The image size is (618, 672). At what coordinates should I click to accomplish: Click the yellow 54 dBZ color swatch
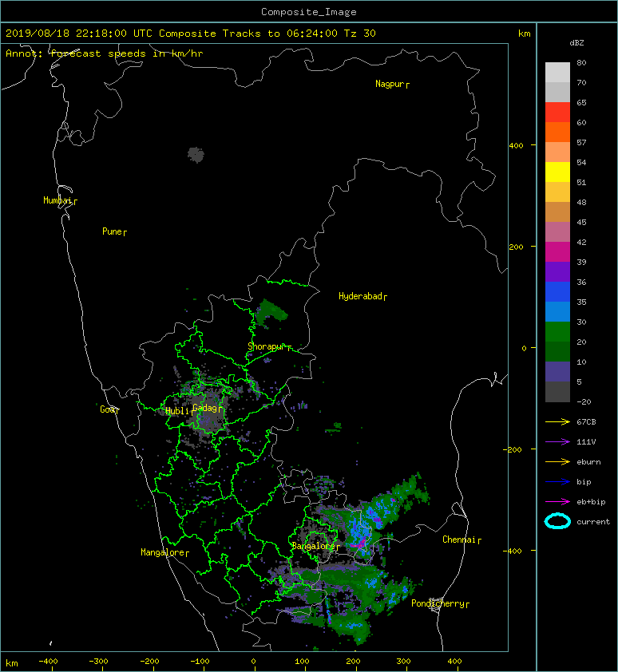tap(557, 172)
